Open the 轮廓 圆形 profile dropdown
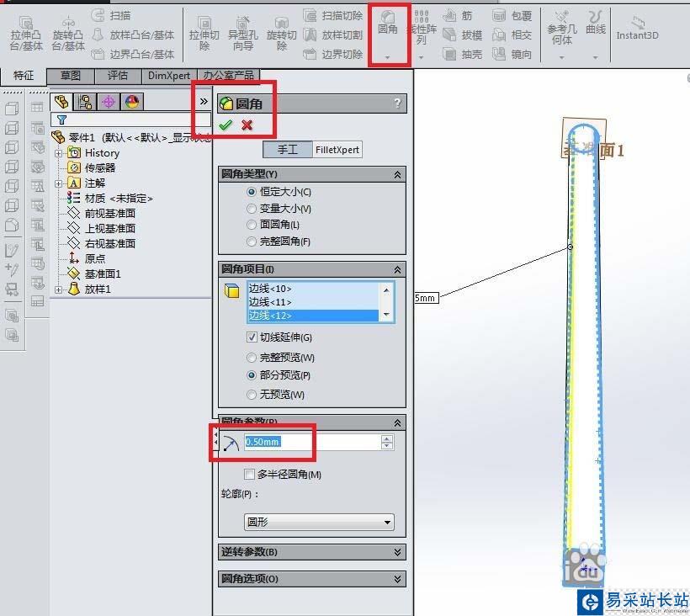 point(319,523)
